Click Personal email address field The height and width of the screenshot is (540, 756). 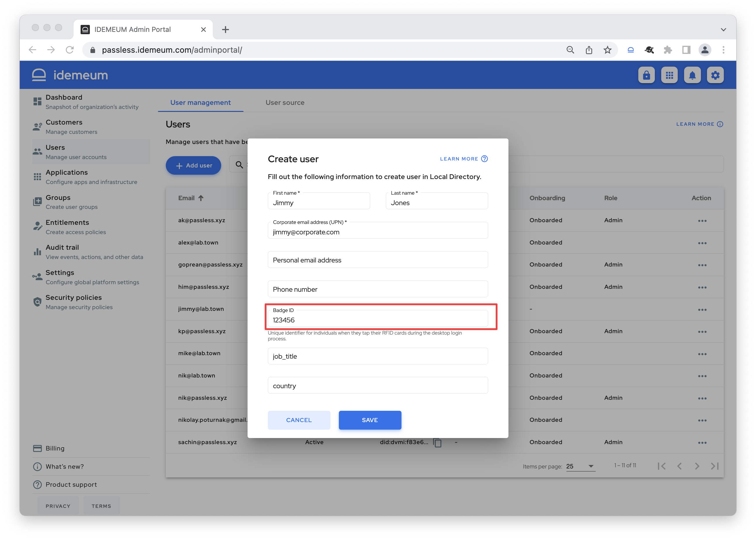click(378, 260)
